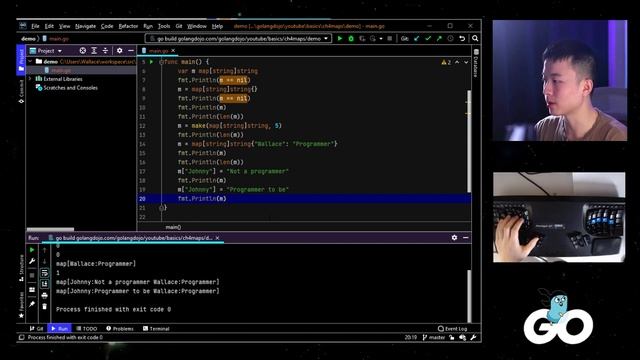Click the warnings count indicator in editor
The height and width of the screenshot is (360, 640).
[x=446, y=62]
